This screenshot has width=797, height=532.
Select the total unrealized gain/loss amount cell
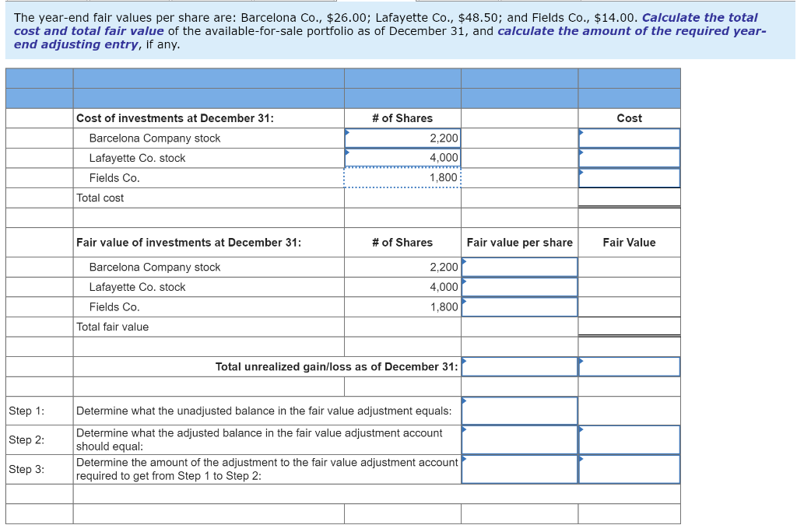[629, 367]
